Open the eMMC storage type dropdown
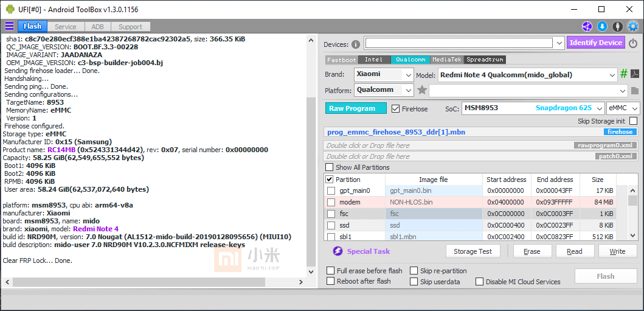The image size is (644, 311). click(623, 108)
